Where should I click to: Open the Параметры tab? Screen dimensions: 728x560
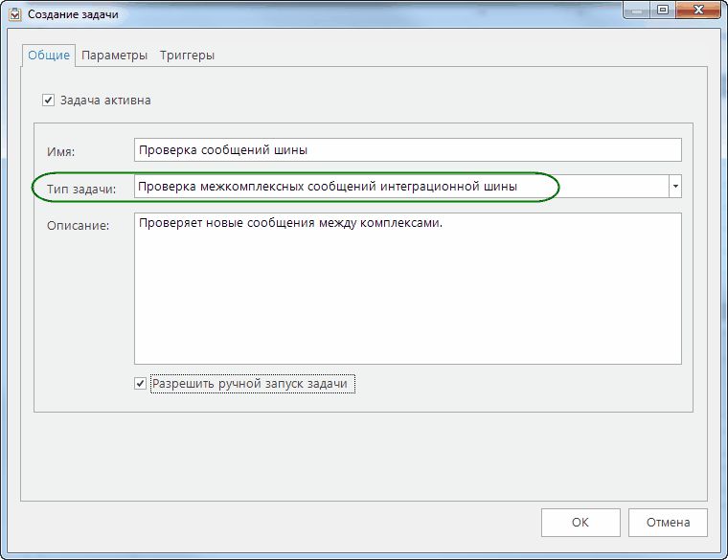(114, 56)
